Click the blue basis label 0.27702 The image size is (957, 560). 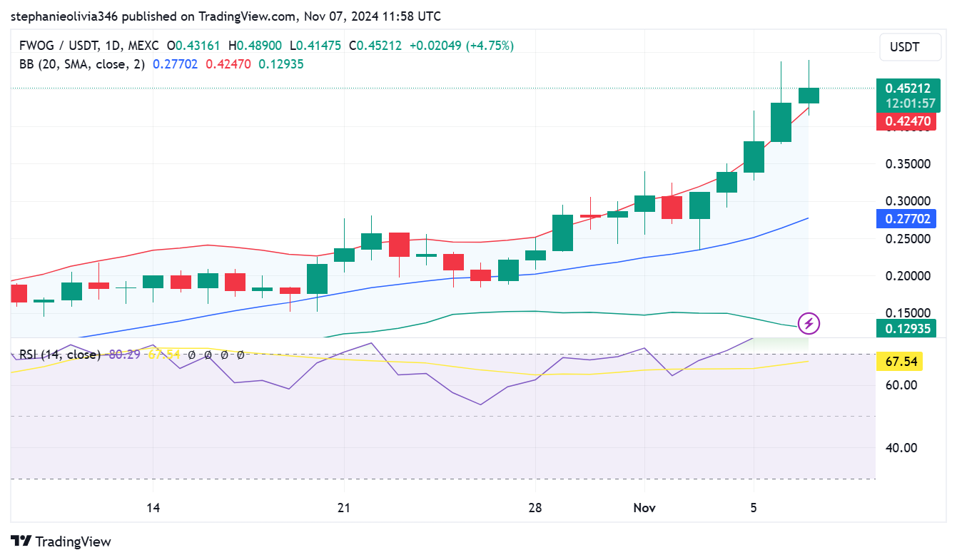(x=908, y=218)
